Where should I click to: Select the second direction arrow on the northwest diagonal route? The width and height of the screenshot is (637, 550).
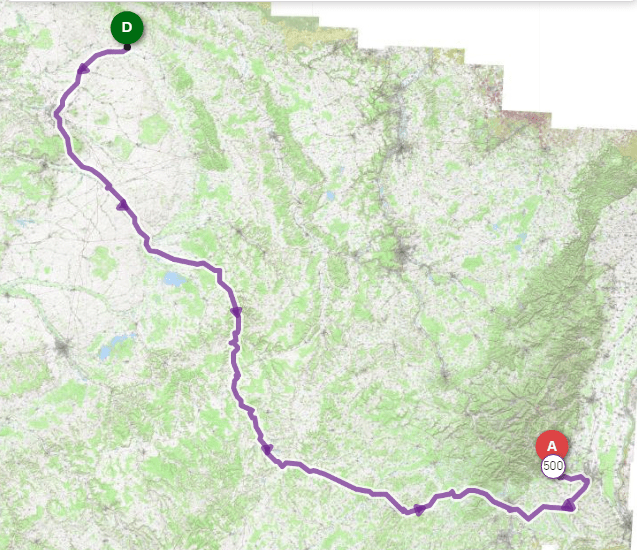coord(122,206)
